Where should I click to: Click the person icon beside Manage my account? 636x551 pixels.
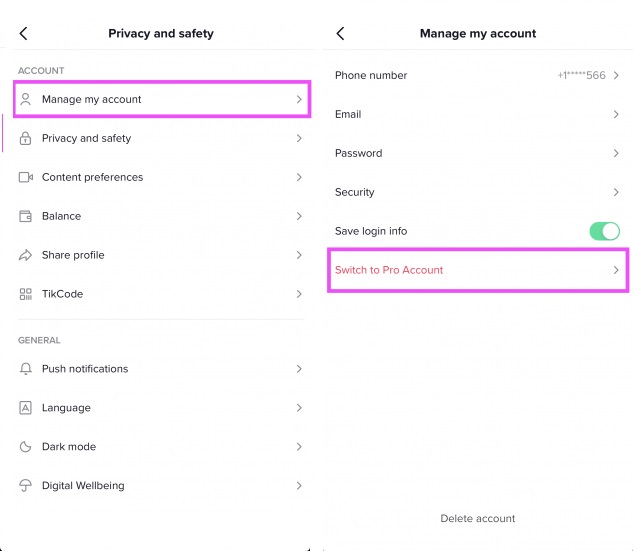(26, 99)
